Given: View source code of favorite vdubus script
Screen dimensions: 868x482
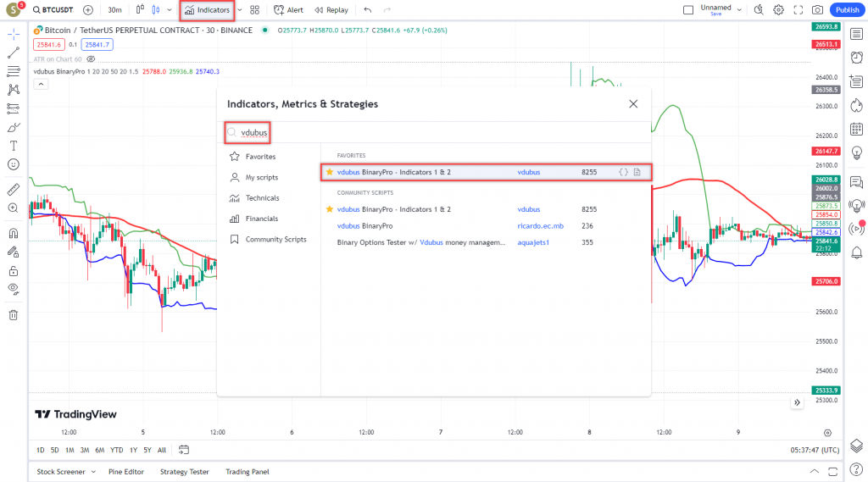Looking at the screenshot, I should [623, 172].
